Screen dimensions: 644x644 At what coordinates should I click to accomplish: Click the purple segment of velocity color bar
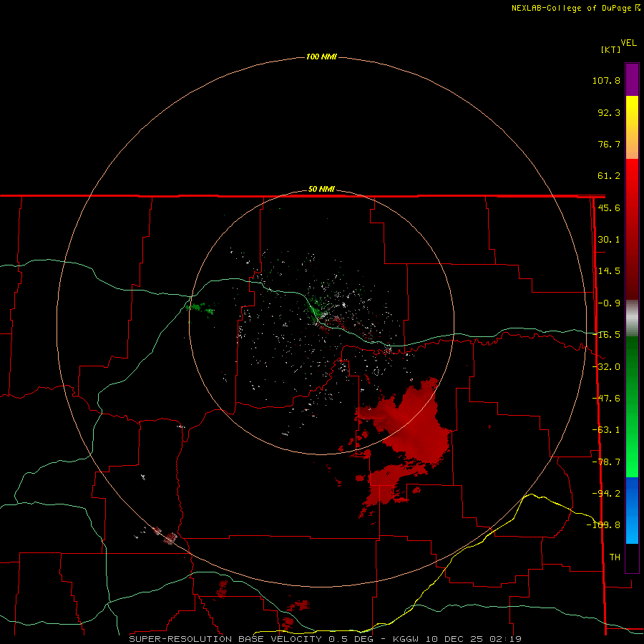point(632,79)
